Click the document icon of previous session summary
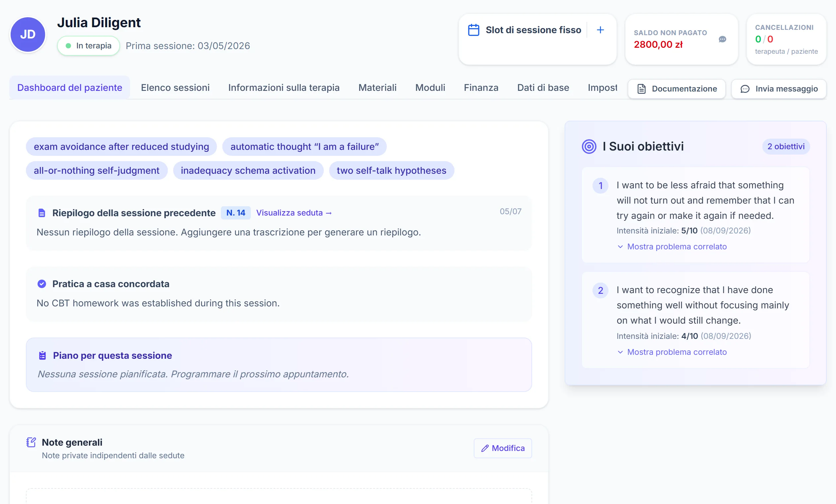The image size is (836, 504). [42, 213]
